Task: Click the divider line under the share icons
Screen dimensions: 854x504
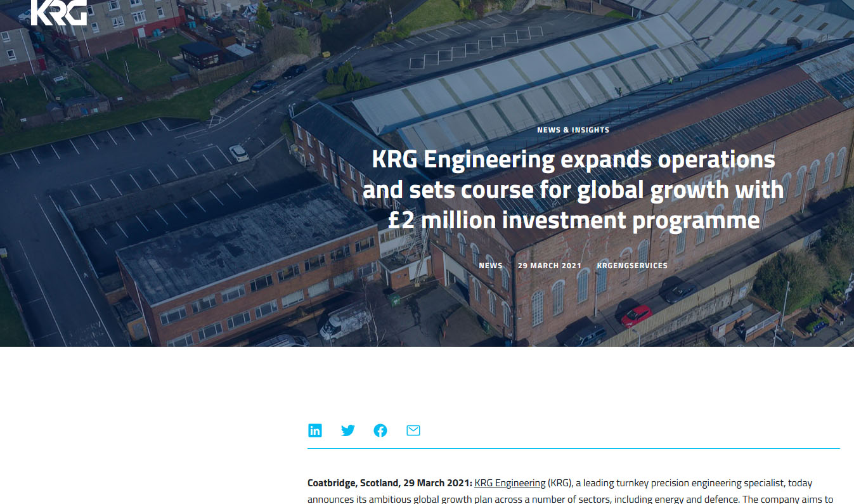Action: (573, 448)
